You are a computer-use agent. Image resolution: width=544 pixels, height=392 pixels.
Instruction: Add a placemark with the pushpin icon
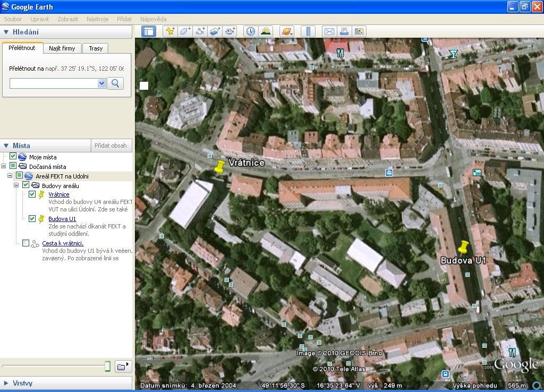click(170, 31)
